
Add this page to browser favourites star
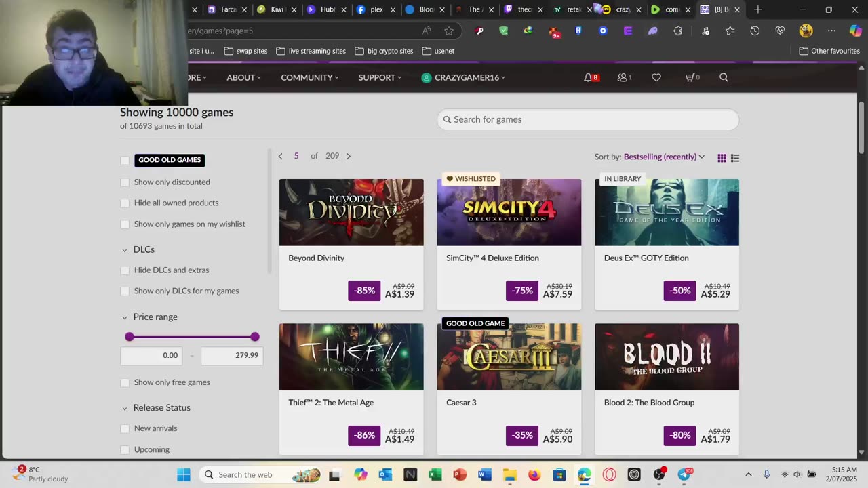point(449,30)
